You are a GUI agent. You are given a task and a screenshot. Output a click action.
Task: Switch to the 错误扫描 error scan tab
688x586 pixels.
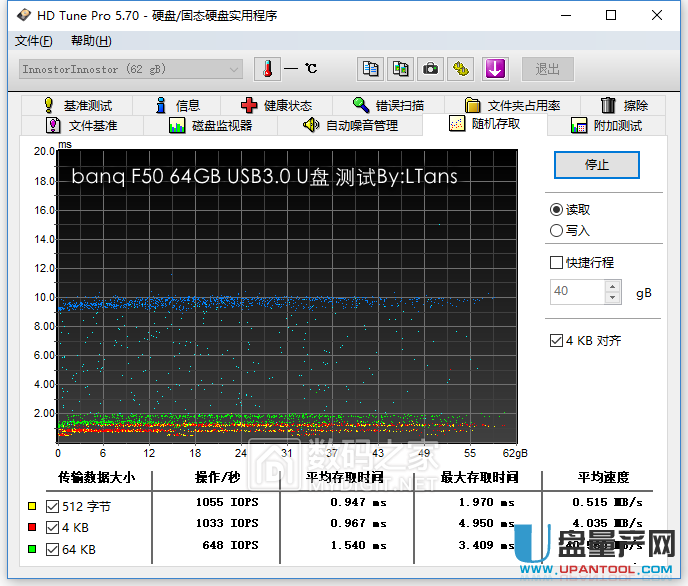(x=388, y=105)
